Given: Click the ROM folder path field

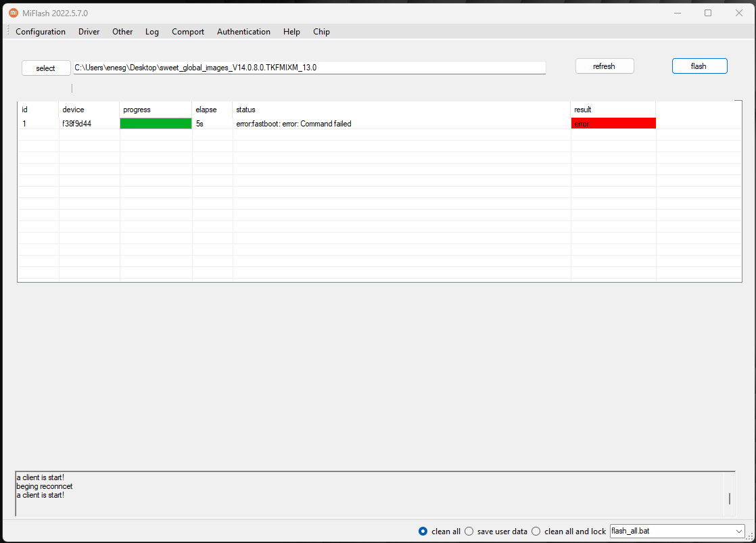Looking at the screenshot, I should (309, 68).
